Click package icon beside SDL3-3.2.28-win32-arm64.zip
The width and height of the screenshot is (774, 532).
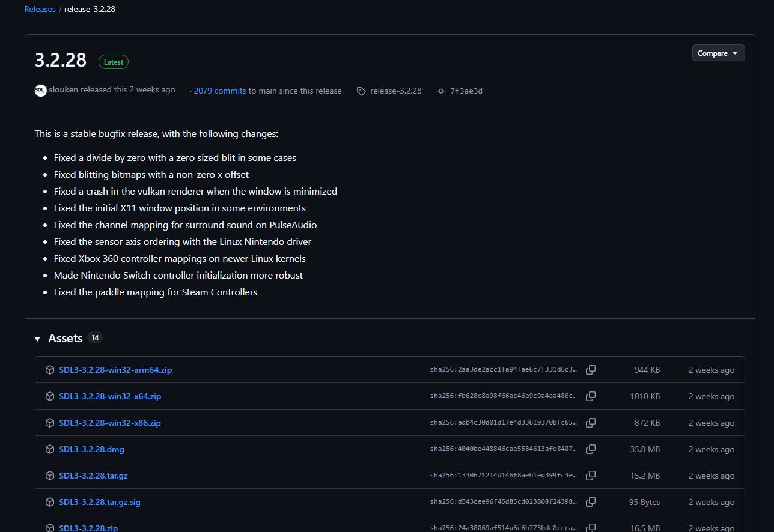point(50,370)
